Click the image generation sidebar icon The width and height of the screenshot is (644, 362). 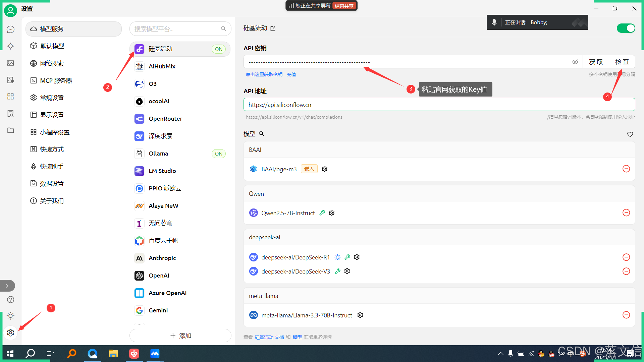coord(10,63)
